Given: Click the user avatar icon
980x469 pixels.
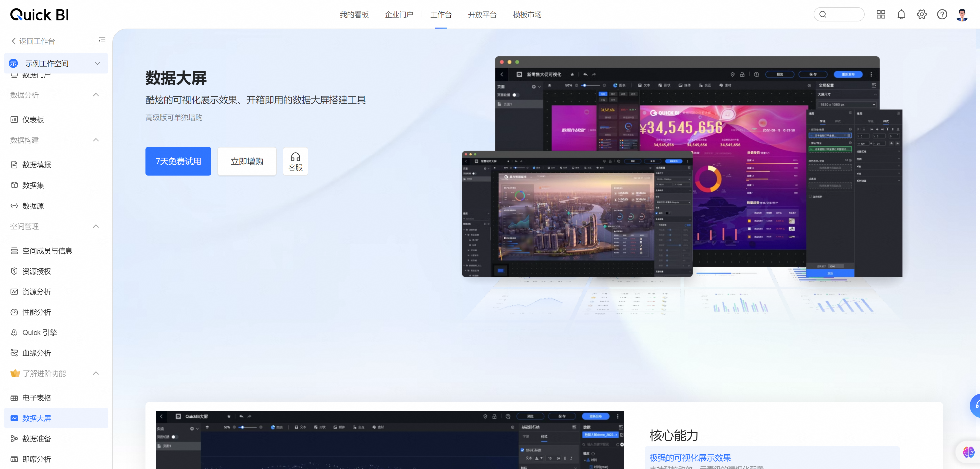Looking at the screenshot, I should click(x=962, y=15).
